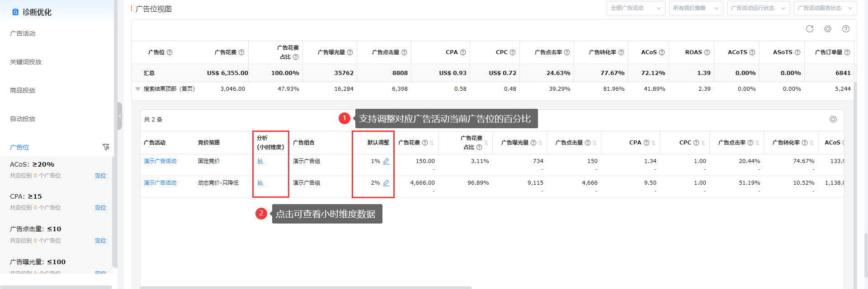This screenshot has width=868, height=289.
Task: Sort sub-table by 广告点击率
Action: tap(757, 143)
